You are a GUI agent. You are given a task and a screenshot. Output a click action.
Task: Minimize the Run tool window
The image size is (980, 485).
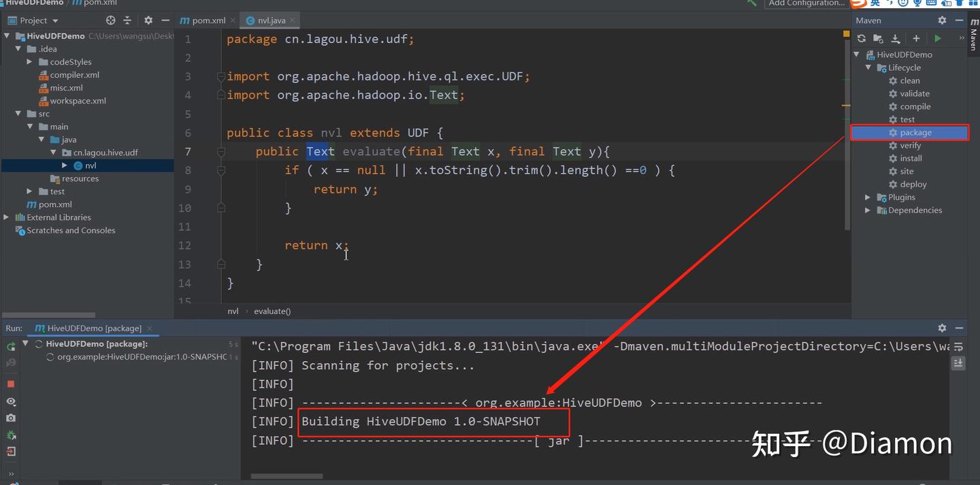tap(959, 328)
